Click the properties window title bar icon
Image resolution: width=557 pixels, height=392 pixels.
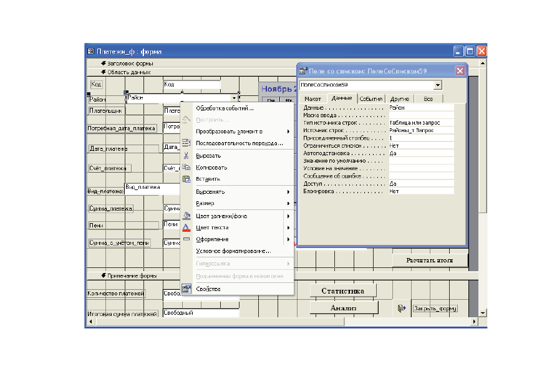click(x=303, y=71)
